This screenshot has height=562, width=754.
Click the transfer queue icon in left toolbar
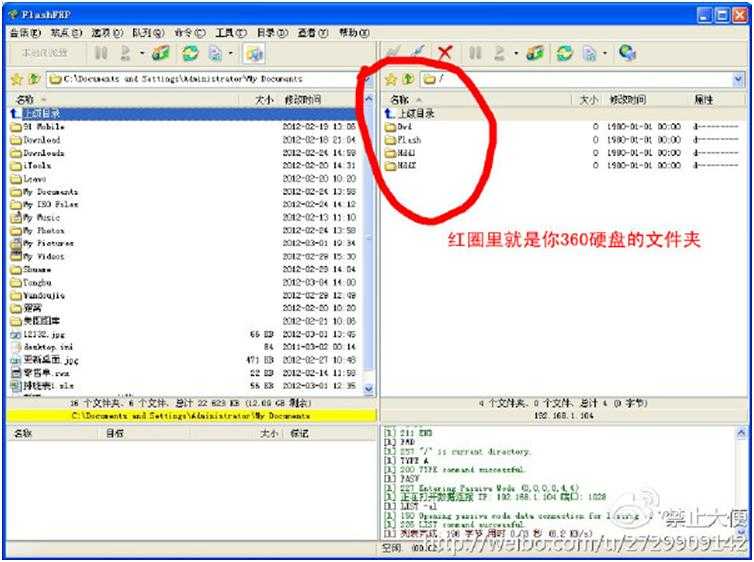click(x=126, y=53)
